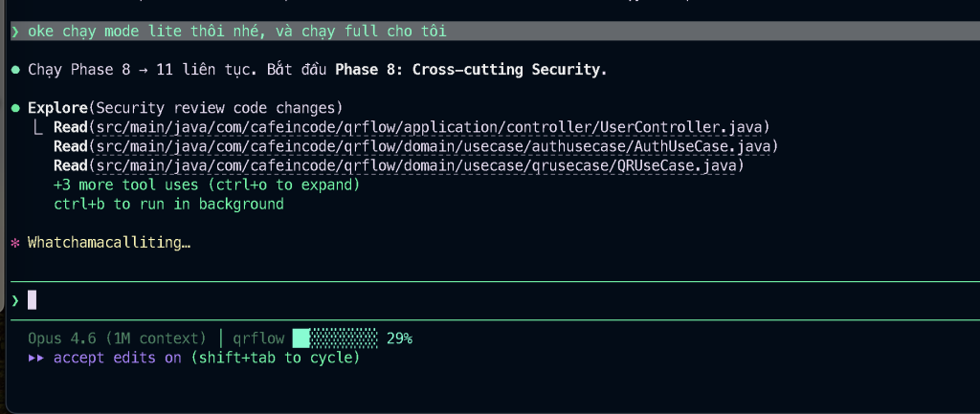Click the "qrflow" project name in status line
Image resolution: width=980 pixels, height=414 pixels.
tap(258, 338)
